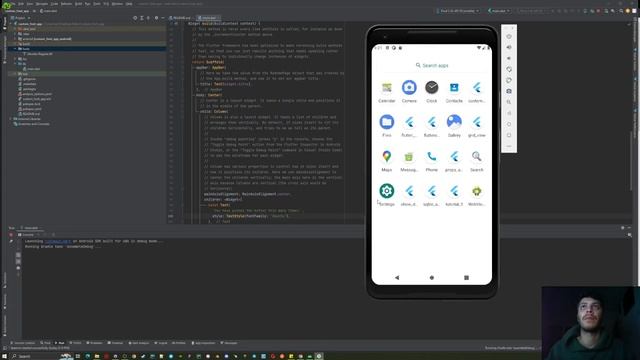Collapse the lib folder in the project tree
The width and height of the screenshot is (640, 360).
(16, 64)
